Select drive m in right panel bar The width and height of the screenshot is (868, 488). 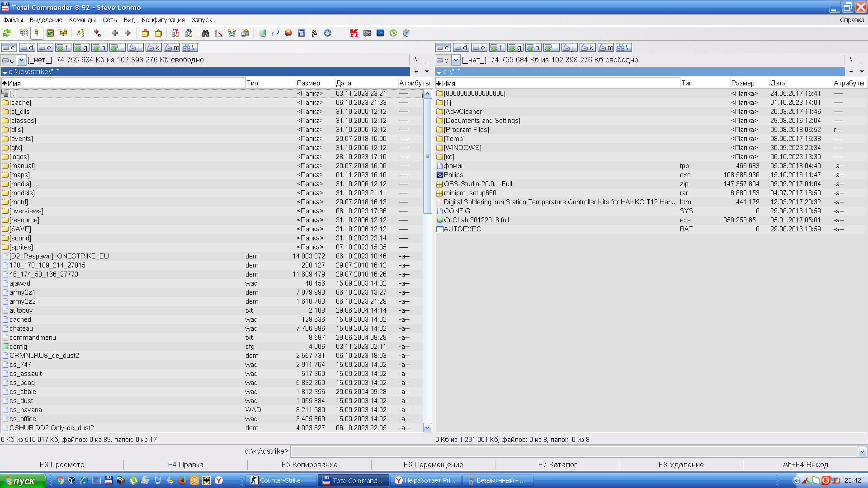pyautogui.click(x=606, y=47)
